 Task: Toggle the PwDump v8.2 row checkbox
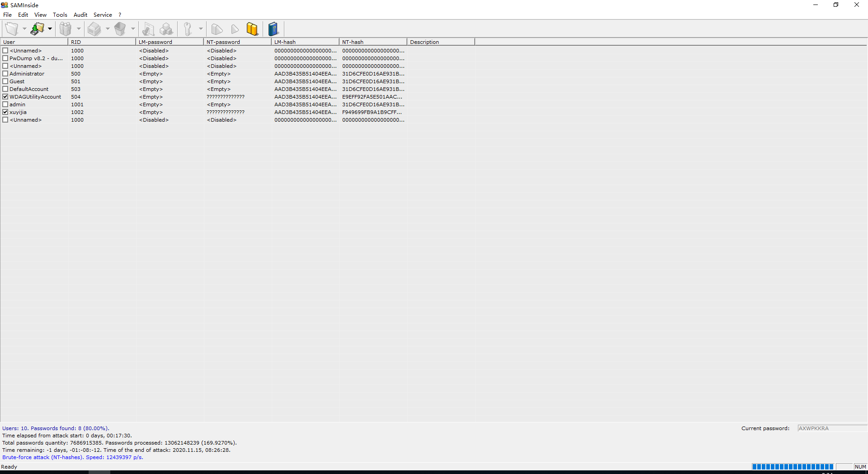5,58
